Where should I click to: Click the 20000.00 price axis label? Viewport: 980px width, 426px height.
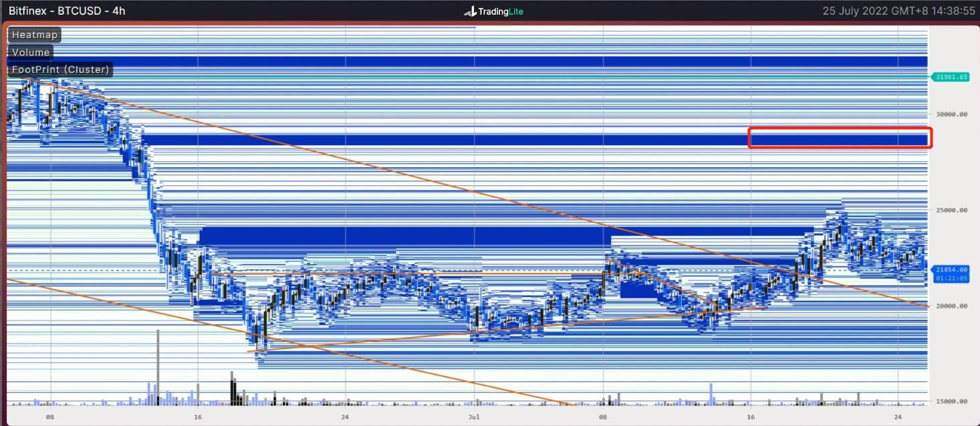point(951,306)
